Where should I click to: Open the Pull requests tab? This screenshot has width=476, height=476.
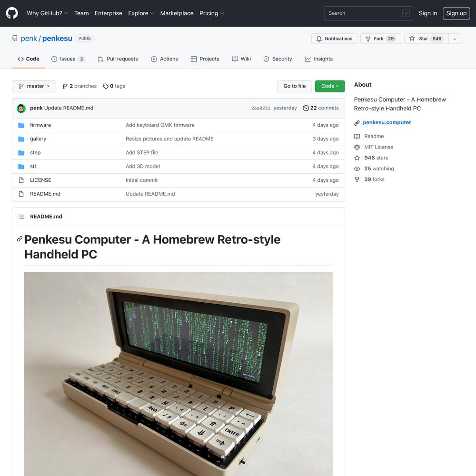tap(118, 59)
